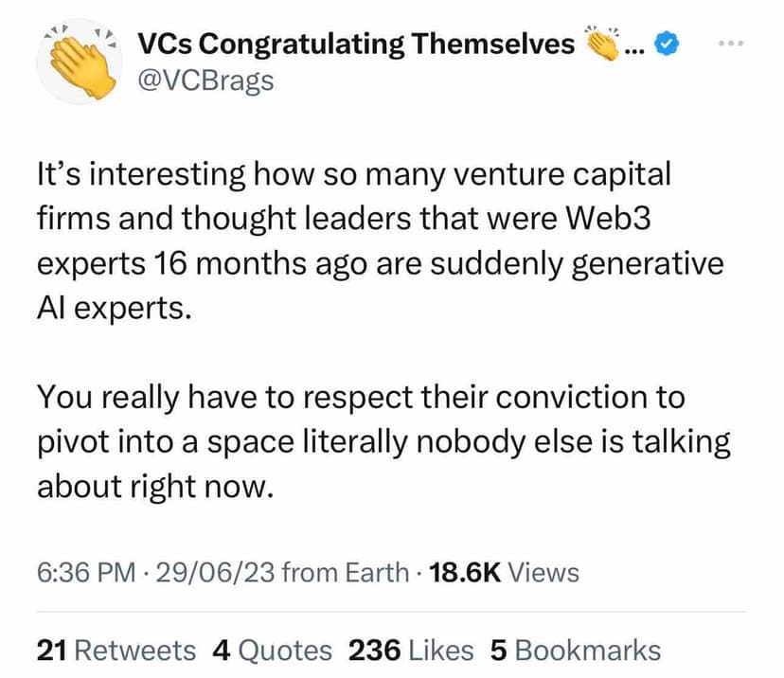Open the VCs Congratulating Themselves profile name
This screenshot has height=678, width=784.
tap(355, 44)
